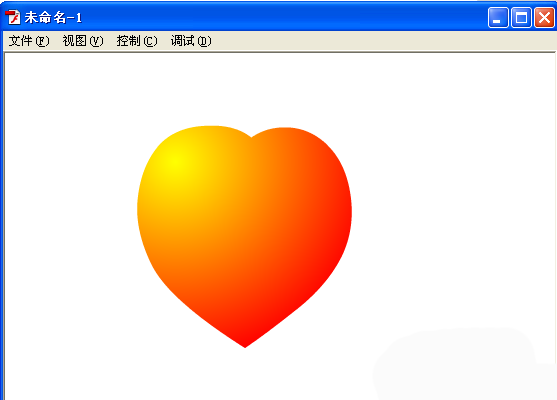
Task: Open the 调试(D) menu
Action: point(191,41)
